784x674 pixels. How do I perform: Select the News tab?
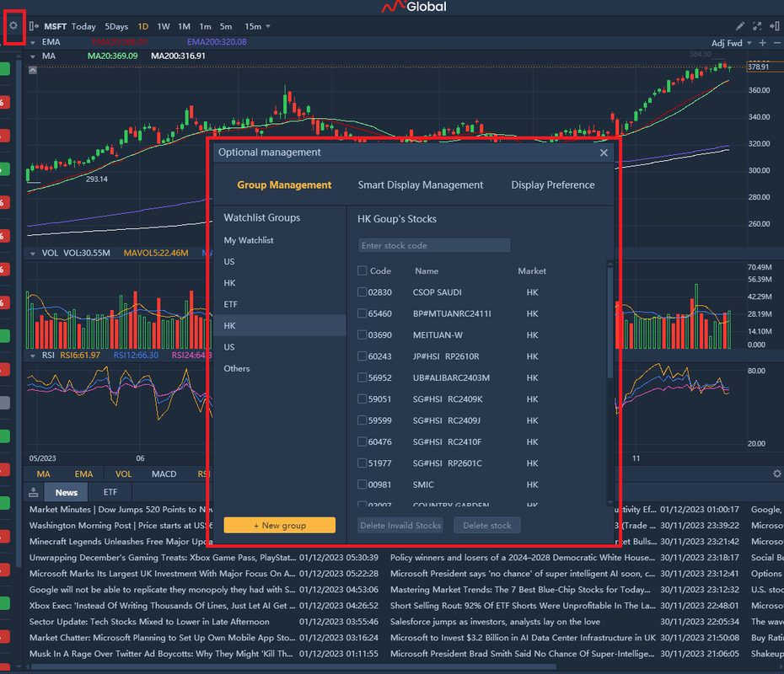[x=66, y=492]
